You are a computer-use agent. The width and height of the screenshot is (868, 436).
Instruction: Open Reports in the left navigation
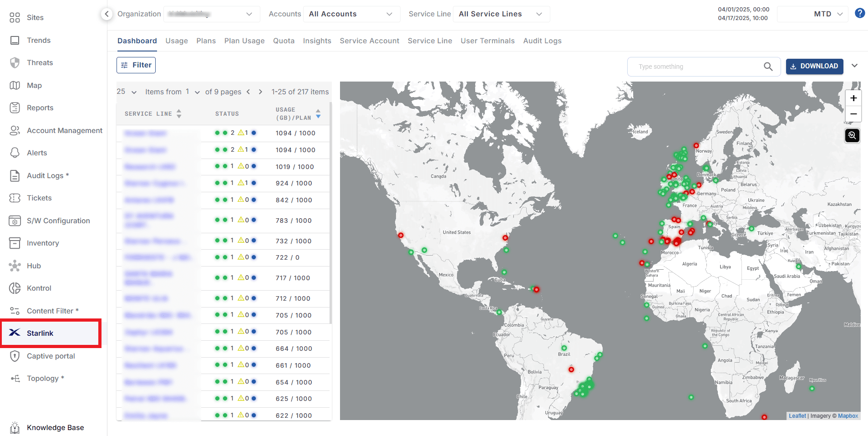[x=39, y=108]
